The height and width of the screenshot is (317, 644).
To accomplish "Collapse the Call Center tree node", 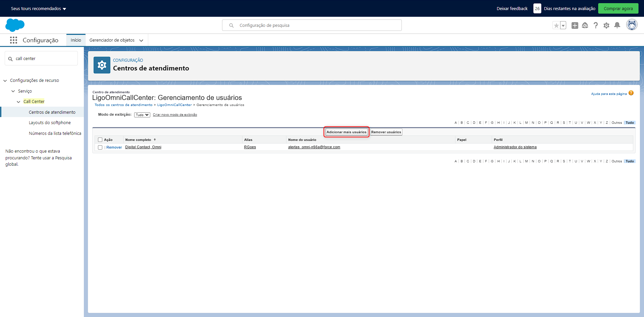I will (x=18, y=102).
